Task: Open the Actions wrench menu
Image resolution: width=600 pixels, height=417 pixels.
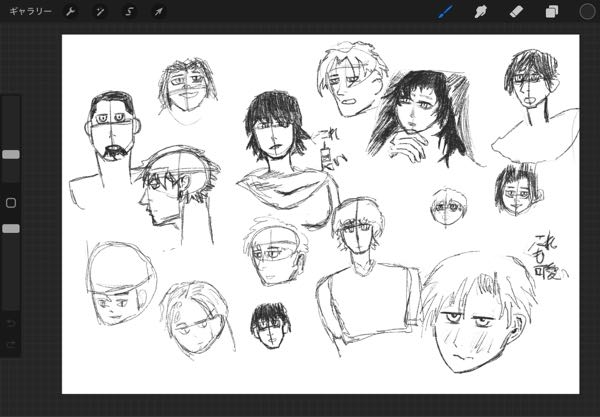Action: 71,12
